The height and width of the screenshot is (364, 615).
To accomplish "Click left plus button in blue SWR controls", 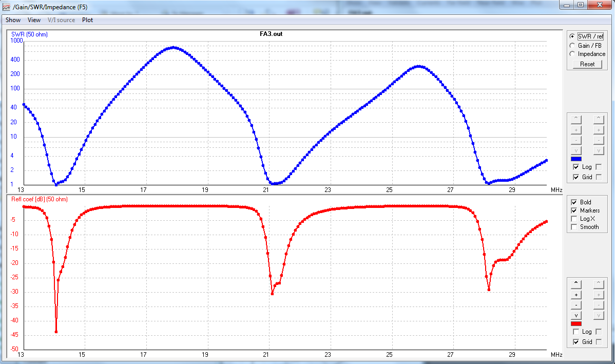I will [576, 130].
